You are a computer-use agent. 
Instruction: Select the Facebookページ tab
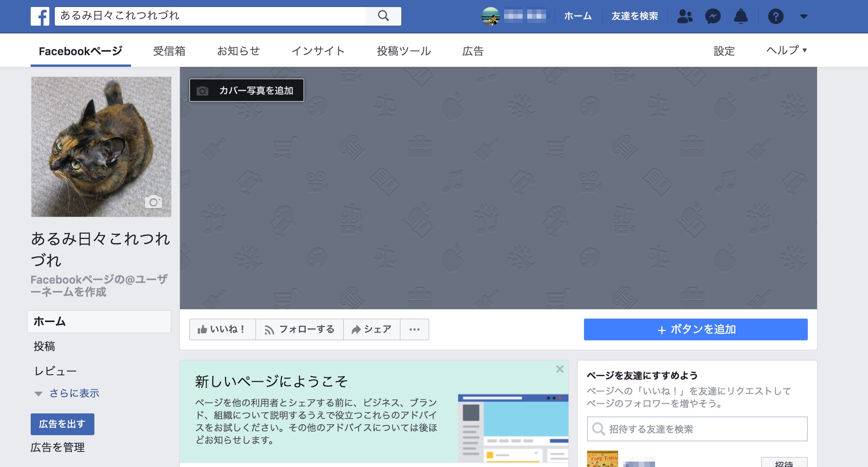[81, 51]
